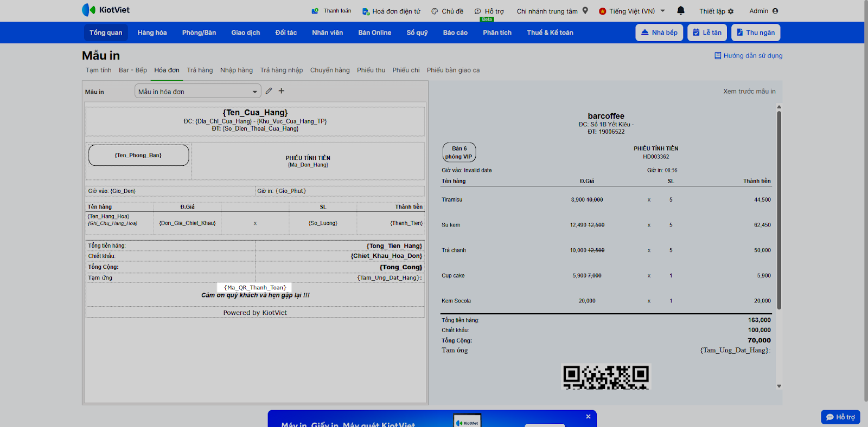The height and width of the screenshot is (427, 868).
Task: Click Hỗ trợ chat button
Action: (840, 417)
